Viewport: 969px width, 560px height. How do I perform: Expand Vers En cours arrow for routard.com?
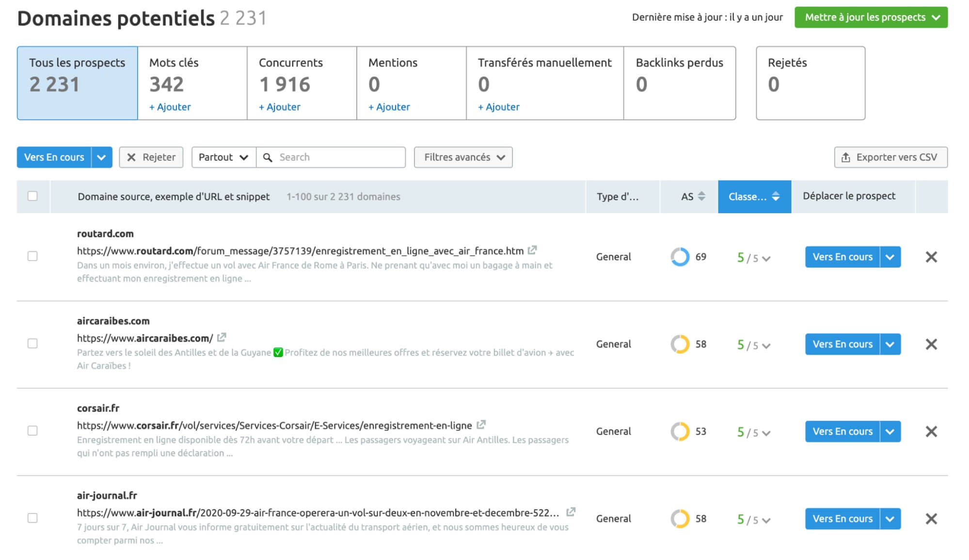[x=890, y=257]
